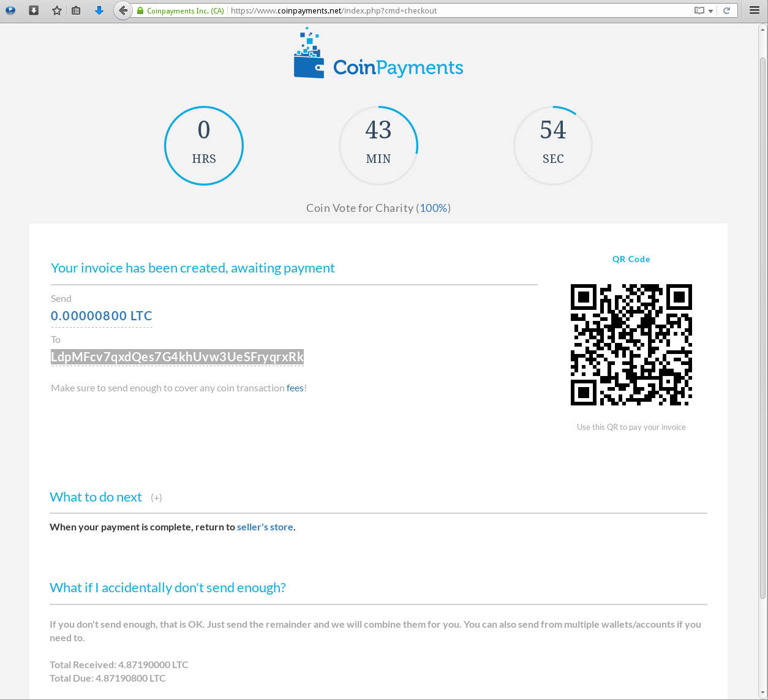Click Total Due 4.87190800 LTC text
The height and width of the screenshot is (700, 768).
(108, 679)
